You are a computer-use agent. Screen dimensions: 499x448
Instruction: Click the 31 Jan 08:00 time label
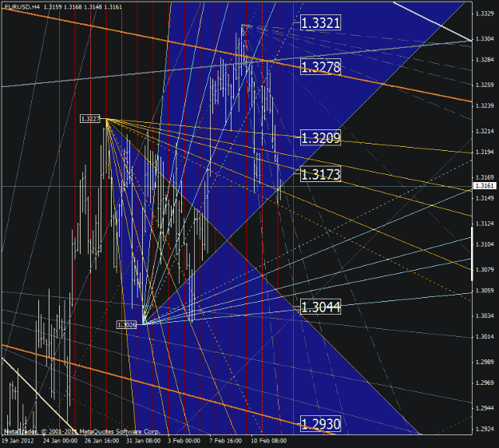(x=143, y=441)
